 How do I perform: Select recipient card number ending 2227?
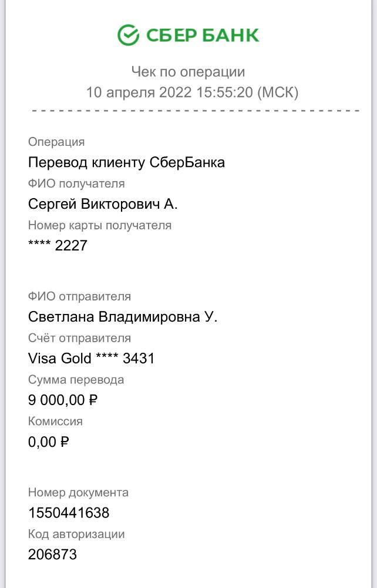point(58,246)
